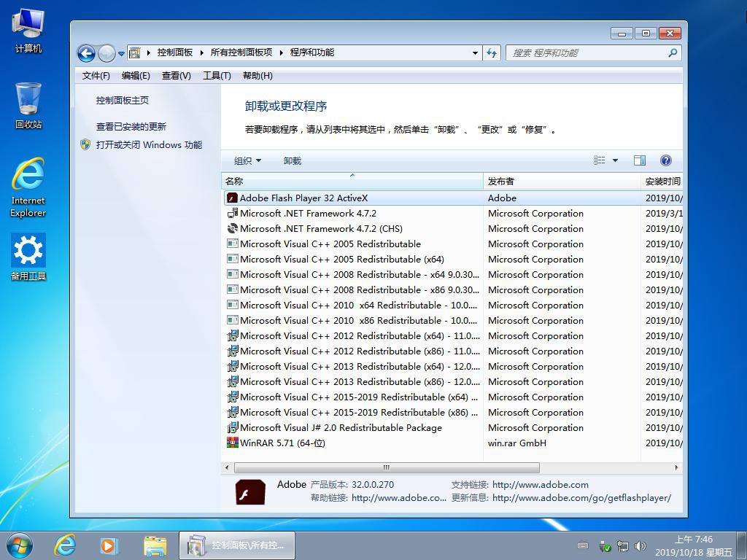Click the volume speaker tray icon
This screenshot has width=747, height=560.
click(640, 546)
